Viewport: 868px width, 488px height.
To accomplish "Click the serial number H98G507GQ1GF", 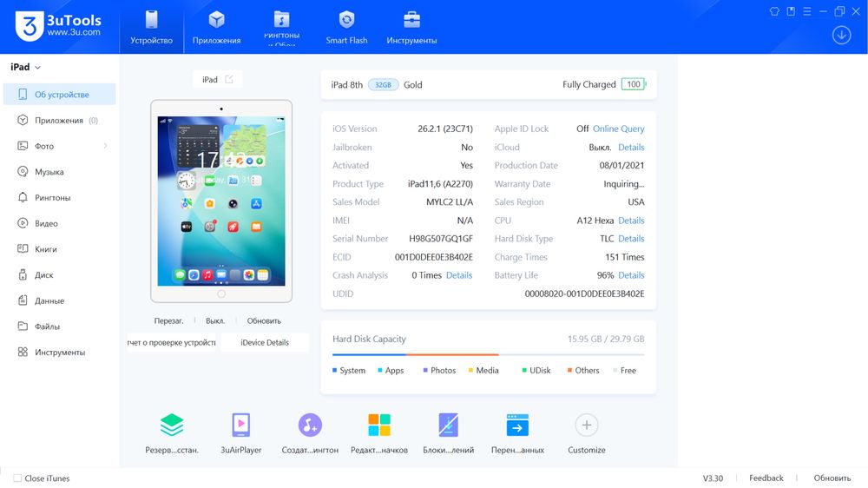I will [x=441, y=239].
